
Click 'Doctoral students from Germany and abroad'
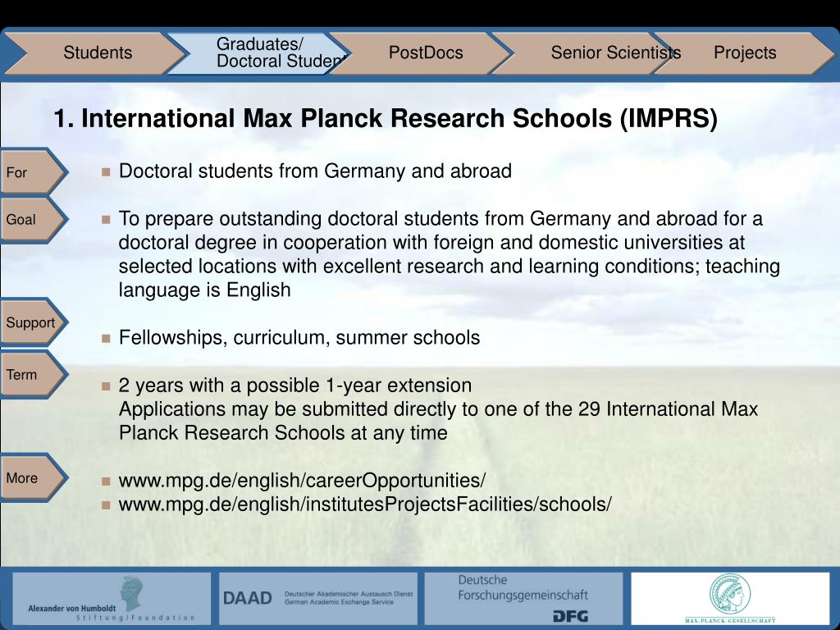(315, 171)
